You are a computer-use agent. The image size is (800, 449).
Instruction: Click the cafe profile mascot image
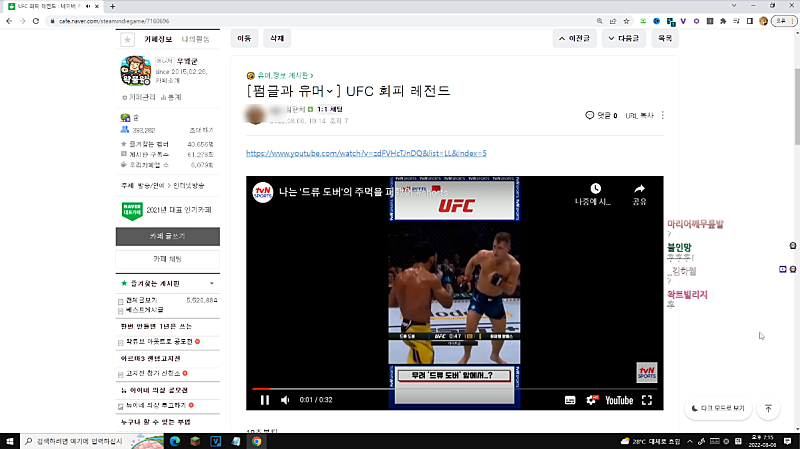[136, 71]
